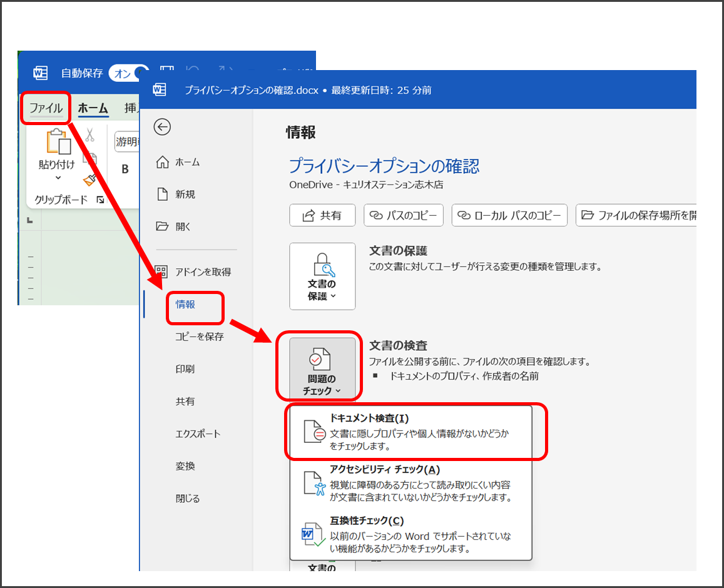Click the 共有 button under document title
724x588 pixels.
[x=322, y=215]
